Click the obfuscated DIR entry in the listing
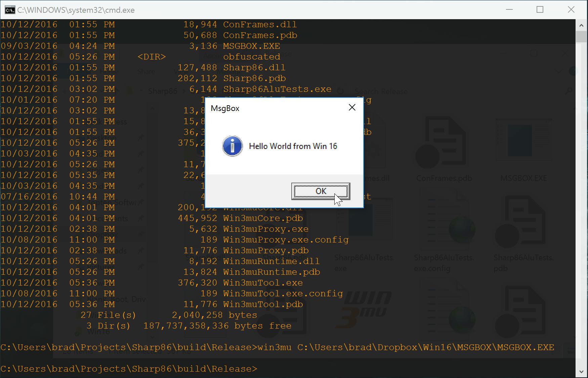This screenshot has height=378, width=588. click(x=251, y=57)
